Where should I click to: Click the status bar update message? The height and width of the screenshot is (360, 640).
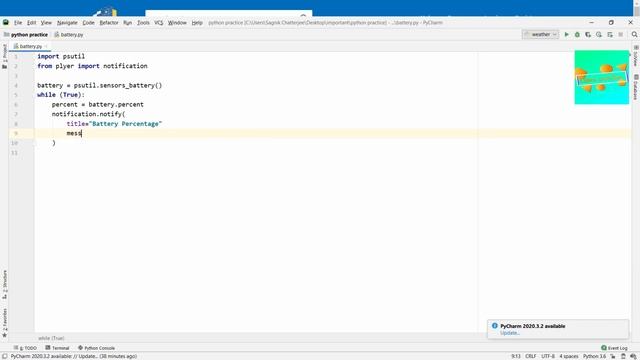coord(74,356)
